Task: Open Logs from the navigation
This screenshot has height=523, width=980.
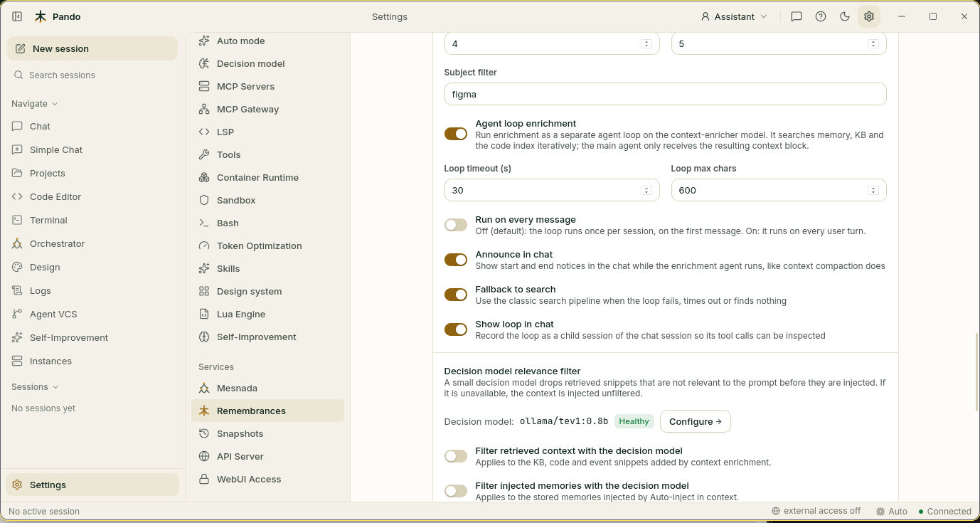Action: [92, 290]
